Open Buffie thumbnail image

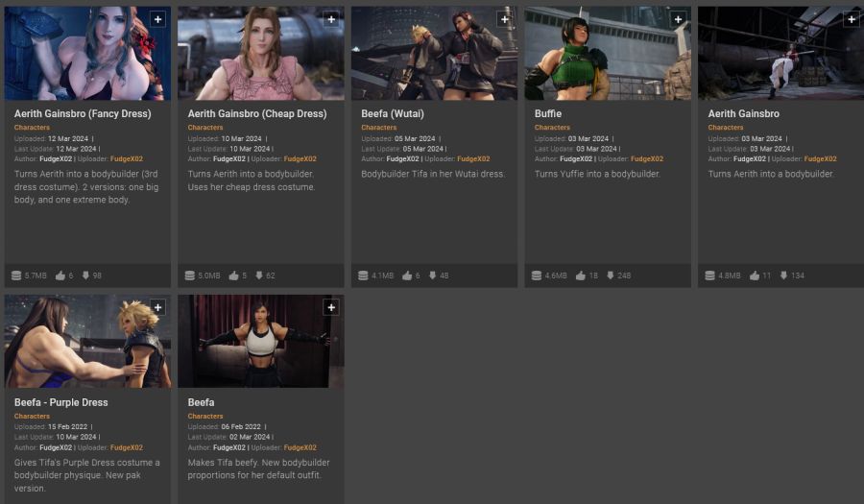608,54
